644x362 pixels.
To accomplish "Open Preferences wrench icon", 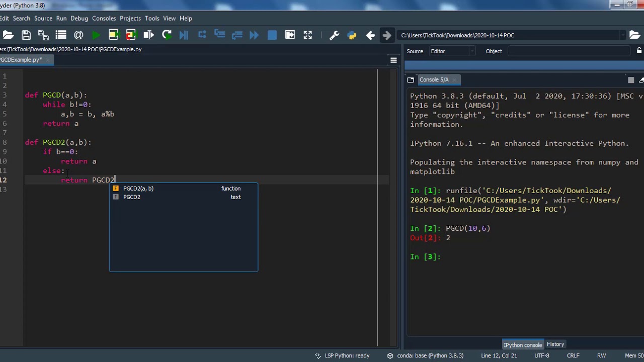I will point(334,35).
